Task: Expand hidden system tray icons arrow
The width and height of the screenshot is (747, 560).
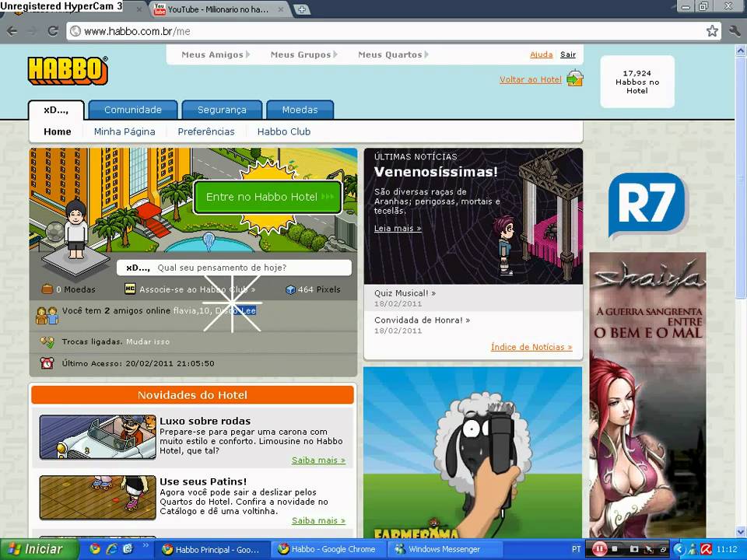Action: [679, 549]
